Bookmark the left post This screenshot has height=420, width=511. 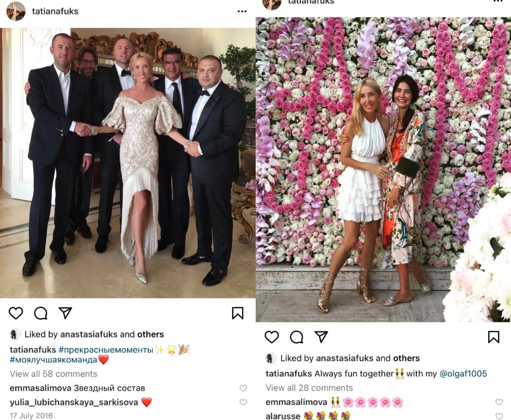click(238, 313)
